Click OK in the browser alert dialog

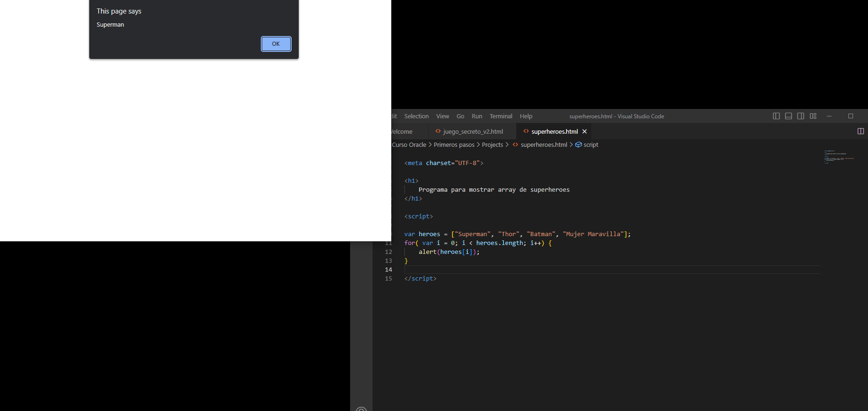click(276, 44)
